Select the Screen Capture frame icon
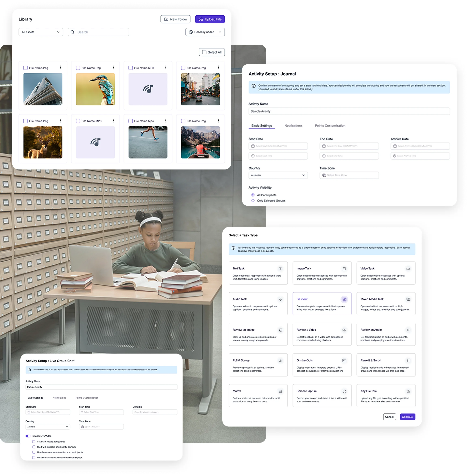Screen dimensions: 469x476 click(x=344, y=391)
